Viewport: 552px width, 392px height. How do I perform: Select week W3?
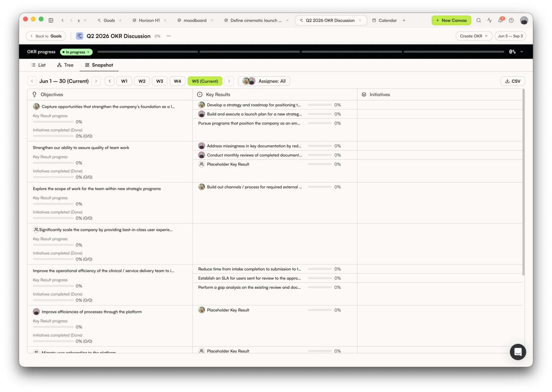point(160,81)
